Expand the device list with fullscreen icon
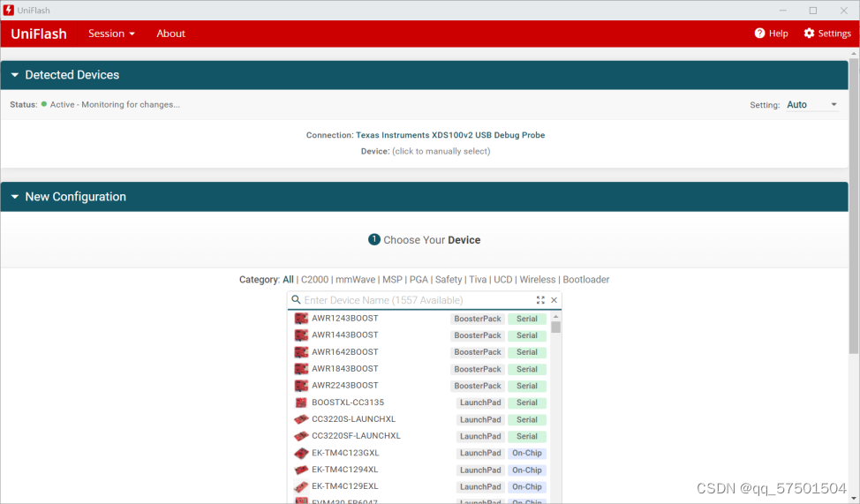This screenshot has height=504, width=860. [x=540, y=300]
